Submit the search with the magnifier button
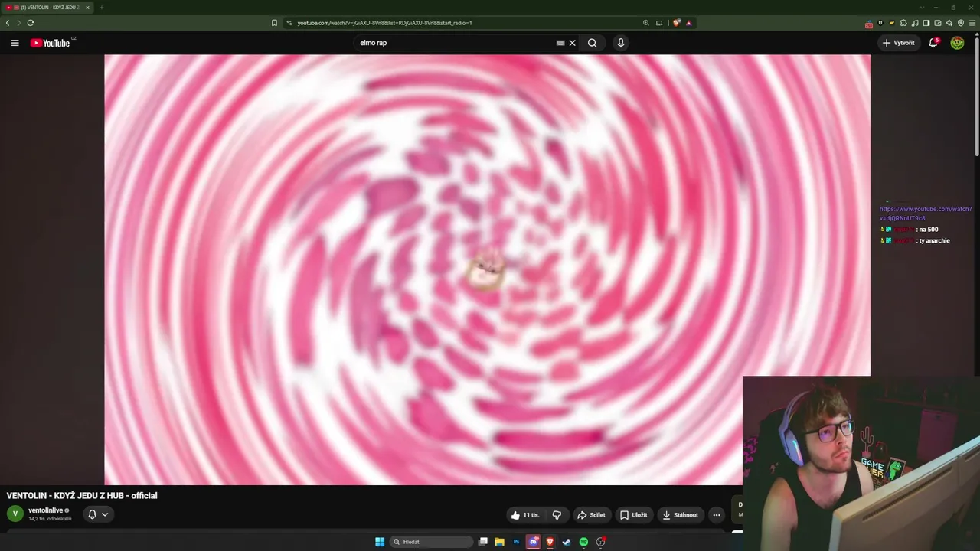980x551 pixels. (x=592, y=43)
